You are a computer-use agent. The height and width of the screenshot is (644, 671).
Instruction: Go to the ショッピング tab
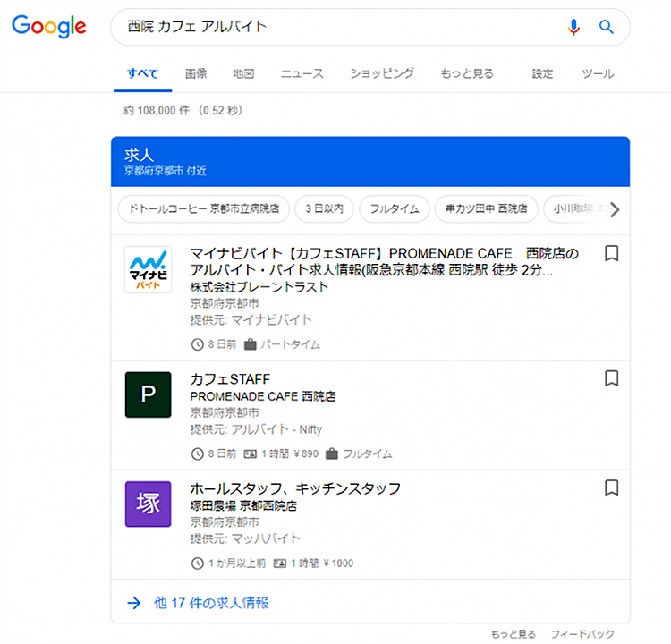tap(382, 73)
